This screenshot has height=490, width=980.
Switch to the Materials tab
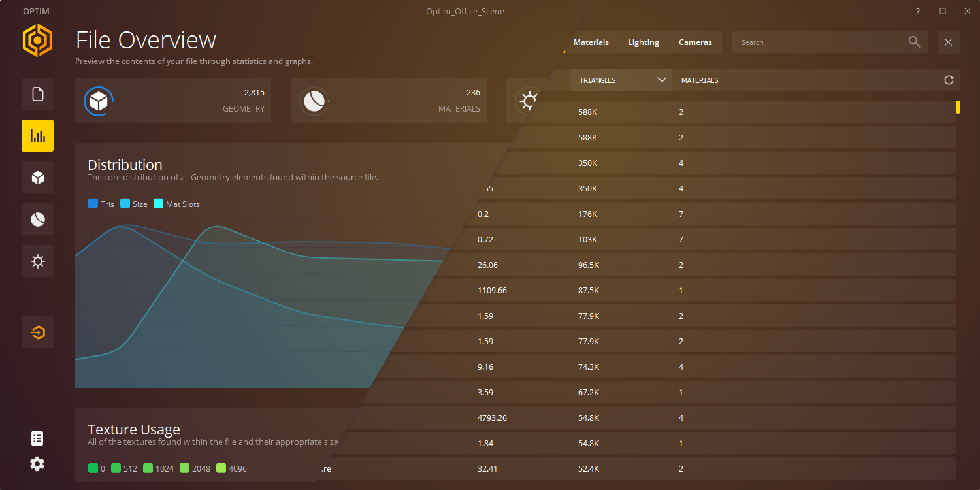click(x=591, y=42)
